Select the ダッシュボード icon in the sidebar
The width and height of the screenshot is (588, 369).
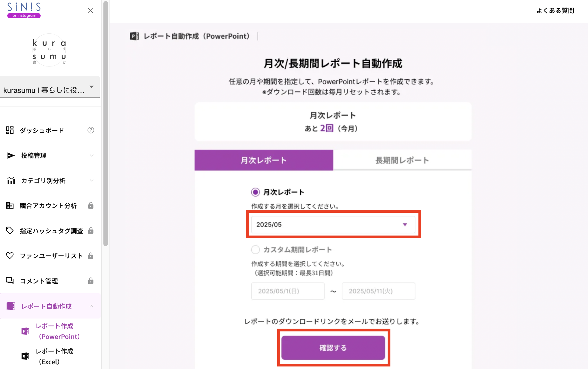10,130
